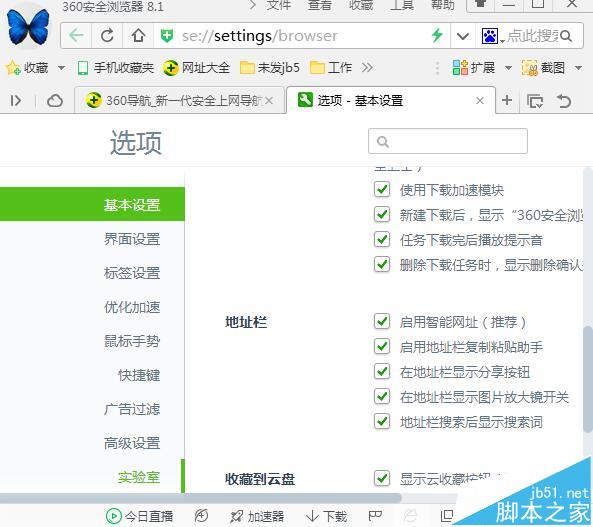Open 广告过滤 section
Image resolution: width=593 pixels, height=527 pixels.
pos(132,409)
